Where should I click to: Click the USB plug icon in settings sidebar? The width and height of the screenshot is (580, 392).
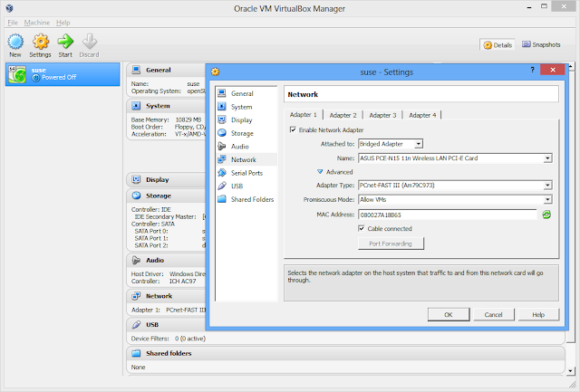(x=222, y=186)
